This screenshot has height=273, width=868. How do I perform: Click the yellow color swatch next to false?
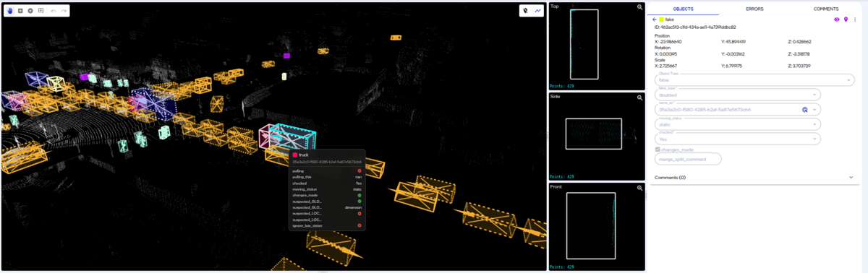pos(661,19)
